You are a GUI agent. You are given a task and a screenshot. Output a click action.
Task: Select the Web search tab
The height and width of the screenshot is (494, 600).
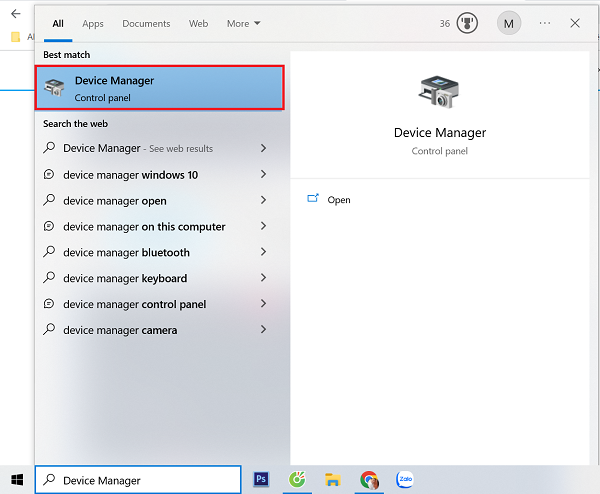pyautogui.click(x=198, y=23)
